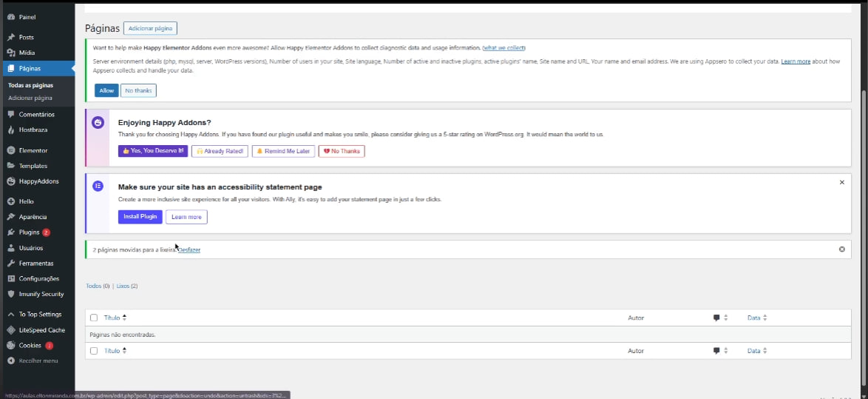This screenshot has width=868, height=399.
Task: Click the Painel dashboard icon
Action: coord(11,17)
